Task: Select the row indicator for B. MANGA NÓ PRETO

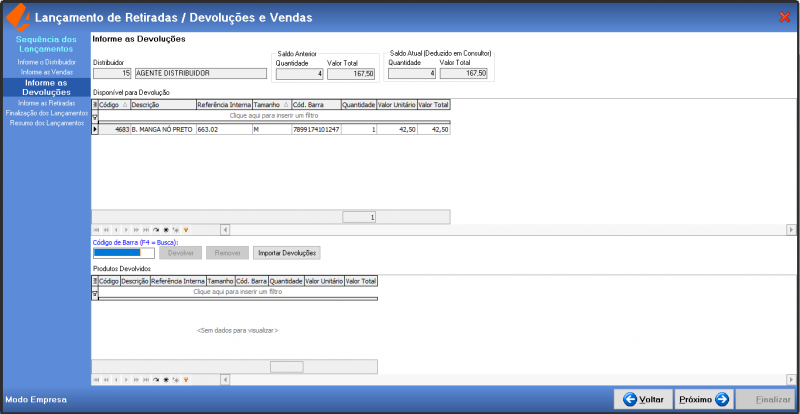Action: 95,129
